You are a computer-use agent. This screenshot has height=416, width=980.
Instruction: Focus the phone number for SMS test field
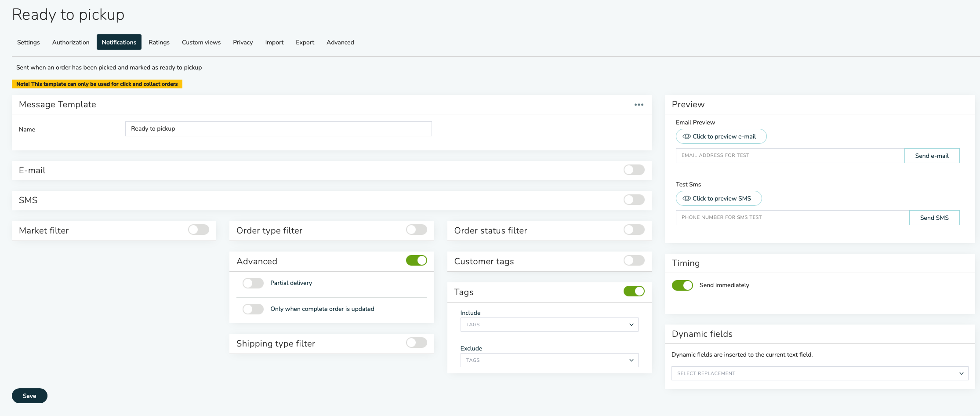coord(792,218)
